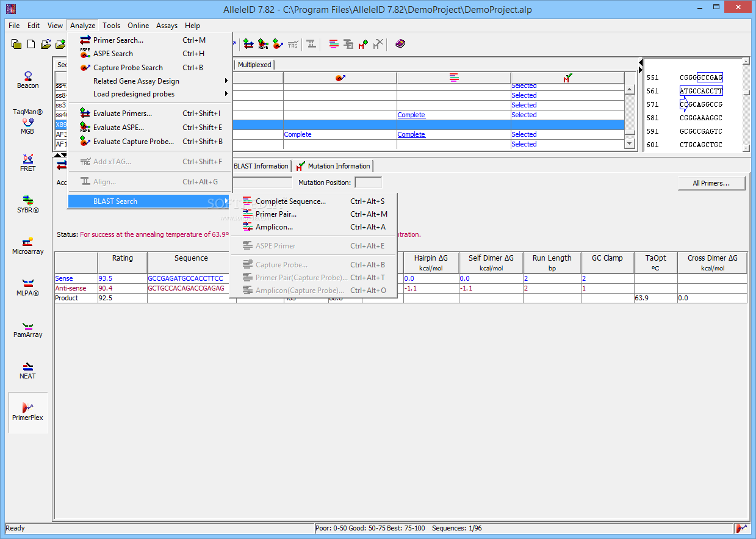The height and width of the screenshot is (539, 756).
Task: Open the Assays menu
Action: click(167, 26)
